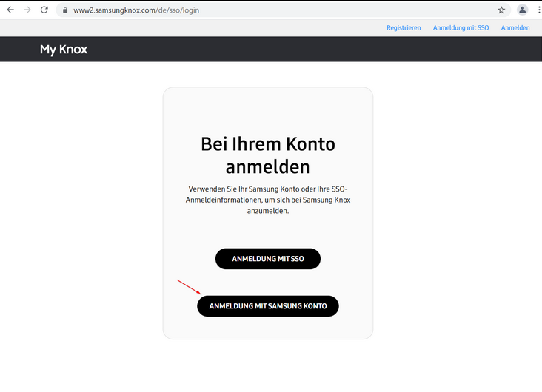The height and width of the screenshot is (392, 542).
Task: Open the browser three-dot menu
Action: point(539,10)
